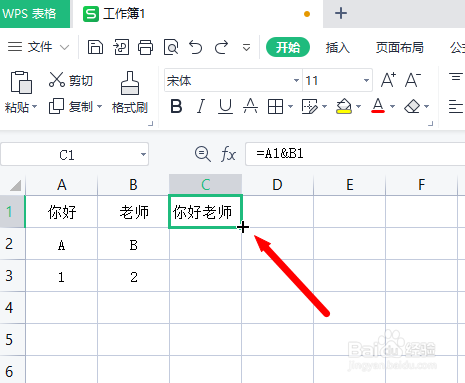The height and width of the screenshot is (383, 465).
Task: Click cell B2 containing B
Action: 134,244
